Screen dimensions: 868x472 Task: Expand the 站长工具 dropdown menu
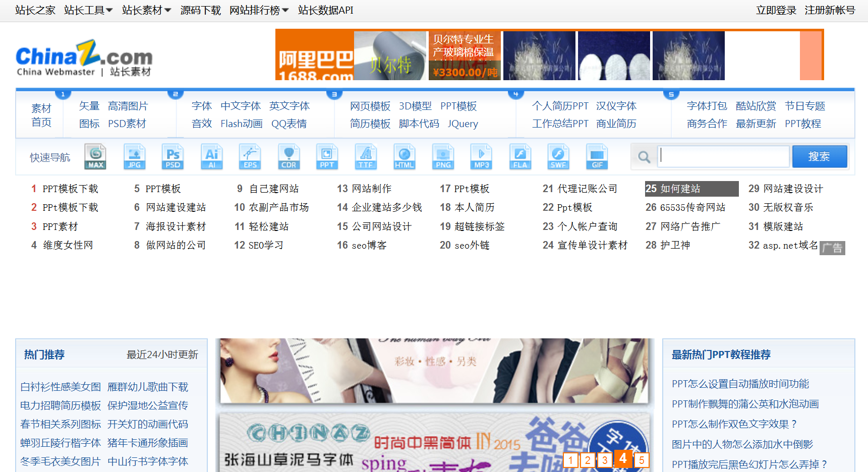coord(88,10)
